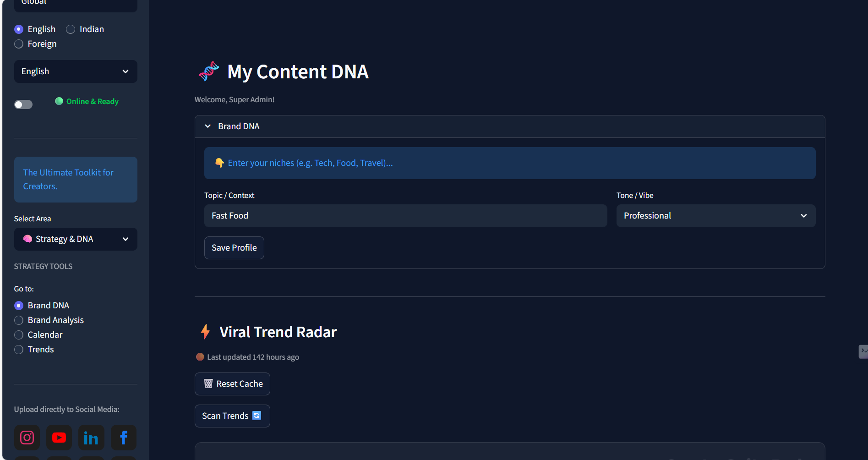Click the DNA helix icon beside title
The image size is (868, 460).
[x=209, y=71]
